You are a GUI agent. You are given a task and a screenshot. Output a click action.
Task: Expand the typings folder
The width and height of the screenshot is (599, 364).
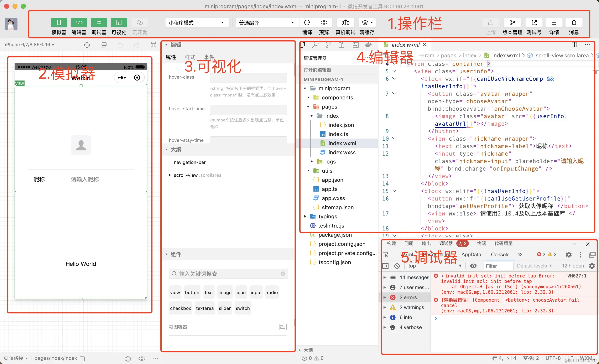(x=328, y=216)
